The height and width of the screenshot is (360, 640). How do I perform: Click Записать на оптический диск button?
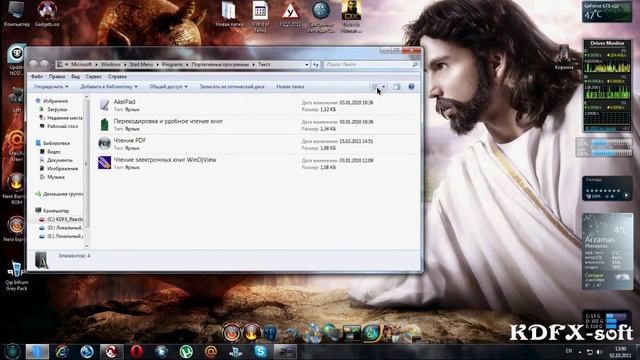232,87
